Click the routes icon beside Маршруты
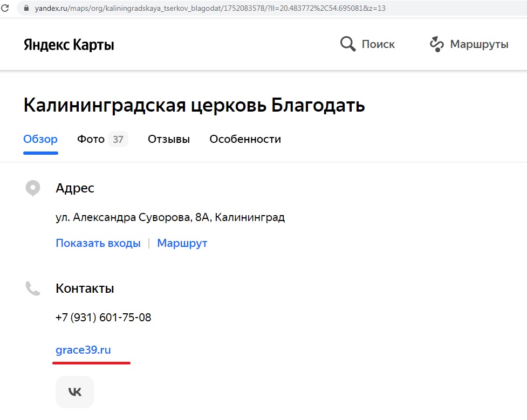The width and height of the screenshot is (527, 420). click(x=436, y=44)
